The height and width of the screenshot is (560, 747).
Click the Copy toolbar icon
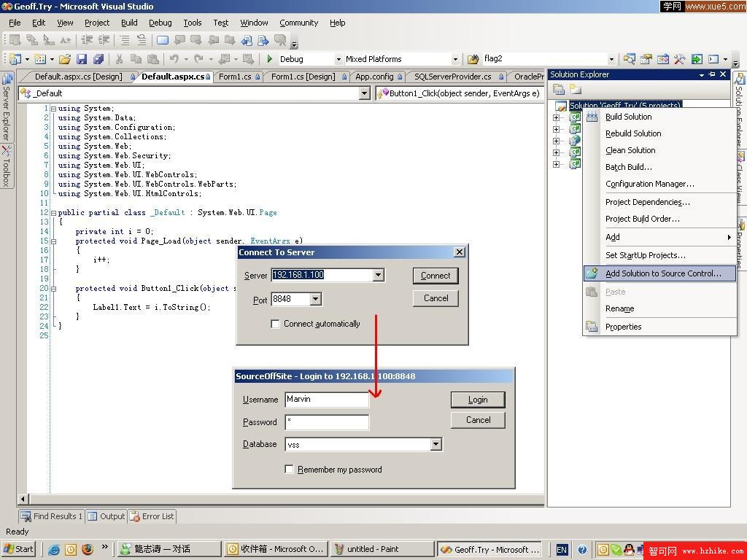coord(136,59)
